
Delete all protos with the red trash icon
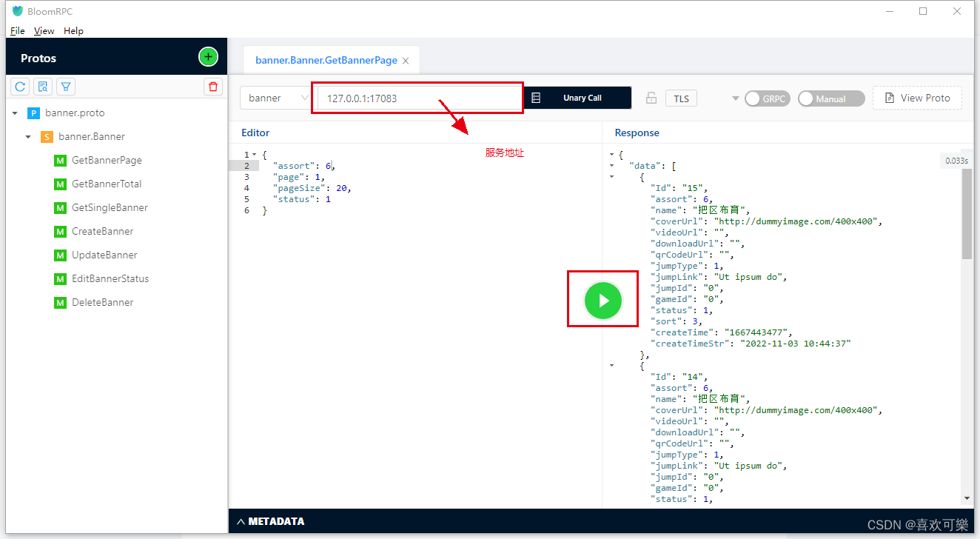point(213,87)
